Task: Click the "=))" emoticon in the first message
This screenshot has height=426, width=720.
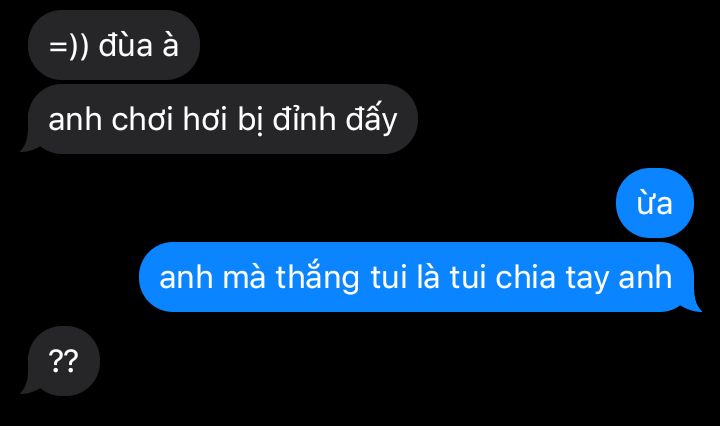Action: [x=68, y=46]
